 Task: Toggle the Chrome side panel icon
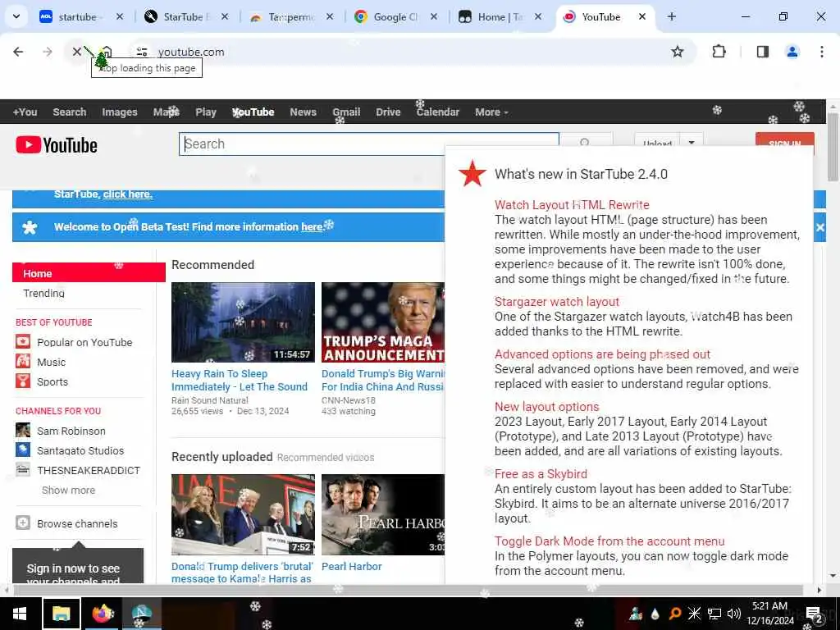coord(763,52)
